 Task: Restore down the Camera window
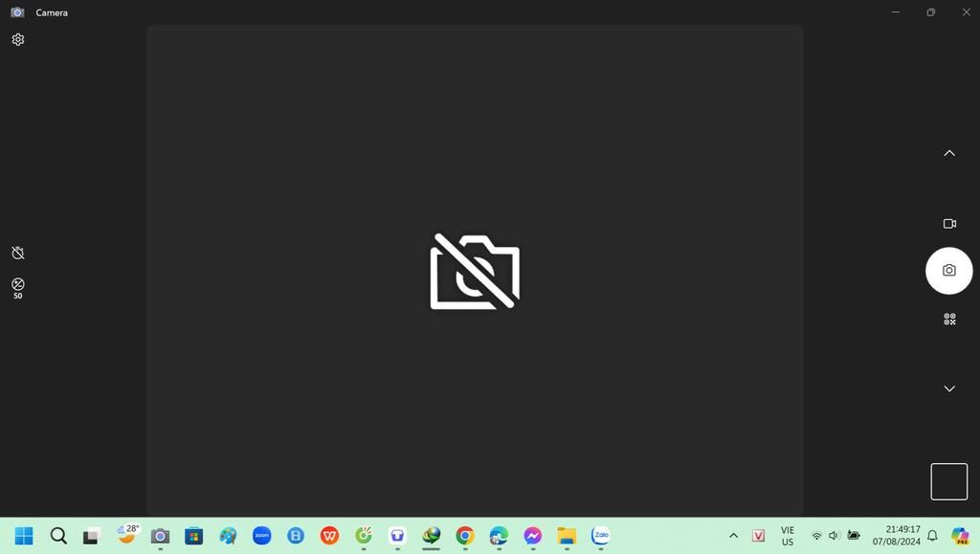[x=930, y=11]
